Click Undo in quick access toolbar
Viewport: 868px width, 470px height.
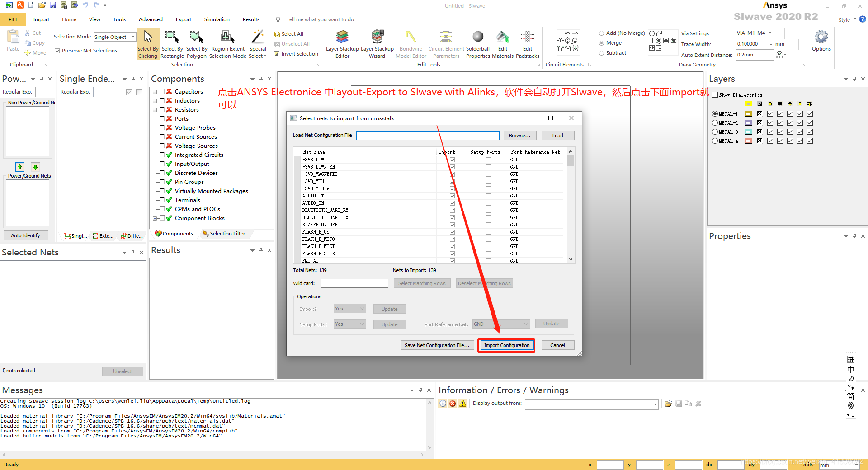tap(85, 5)
